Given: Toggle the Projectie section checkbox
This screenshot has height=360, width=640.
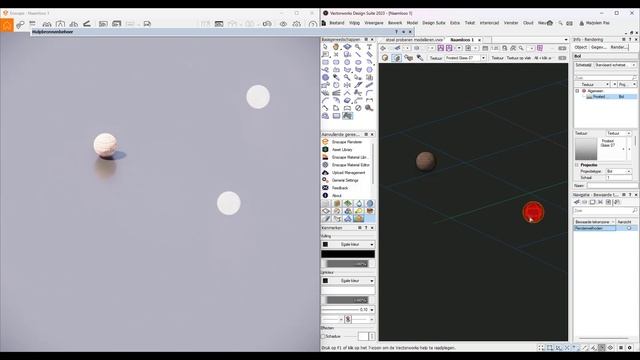Looking at the screenshot, I should click(577, 165).
